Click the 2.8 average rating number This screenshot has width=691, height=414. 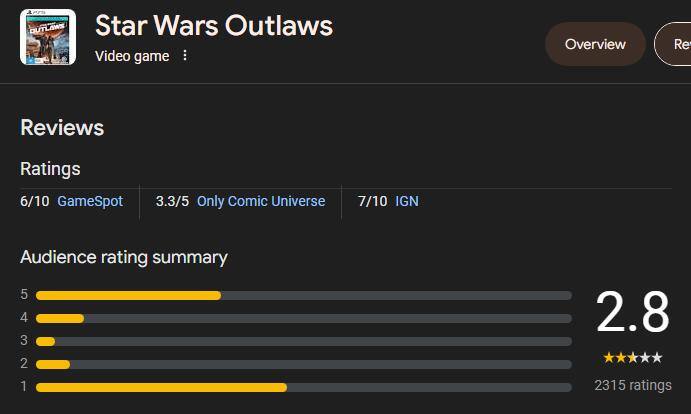pyautogui.click(x=632, y=313)
